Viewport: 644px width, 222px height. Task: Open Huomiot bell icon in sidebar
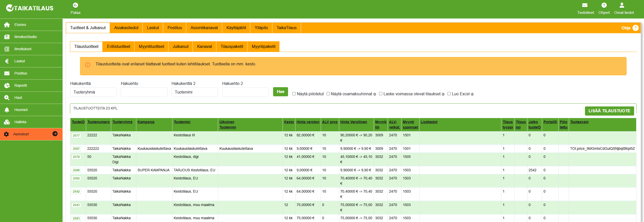7,110
